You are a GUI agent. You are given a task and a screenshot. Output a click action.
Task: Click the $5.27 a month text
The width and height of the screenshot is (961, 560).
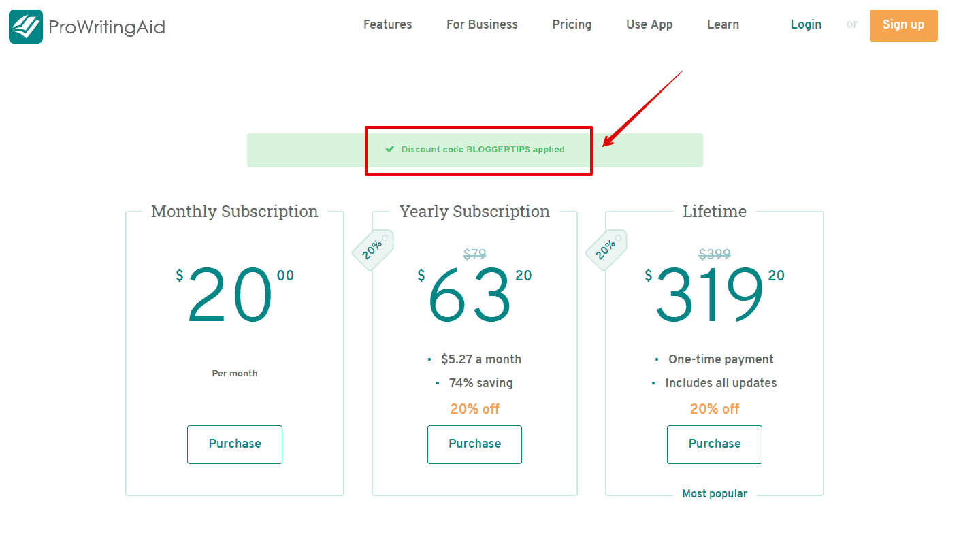[x=481, y=359]
